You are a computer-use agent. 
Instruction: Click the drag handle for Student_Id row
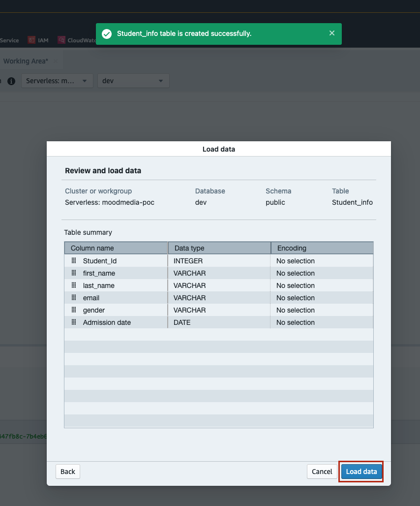click(x=74, y=260)
